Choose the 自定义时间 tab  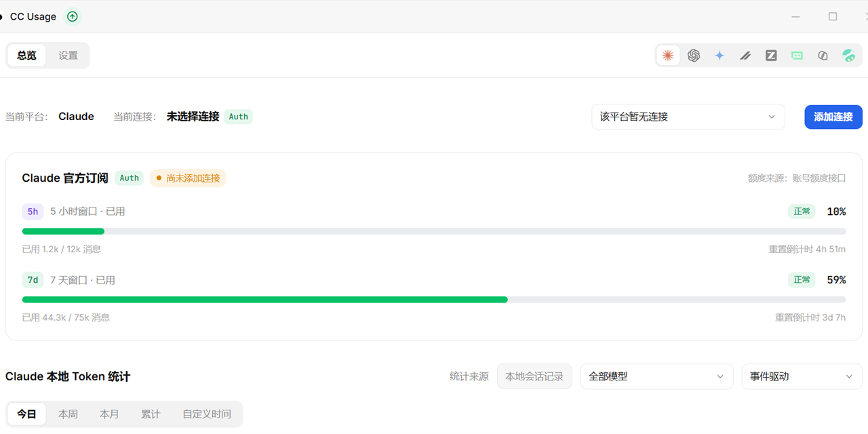click(x=207, y=414)
